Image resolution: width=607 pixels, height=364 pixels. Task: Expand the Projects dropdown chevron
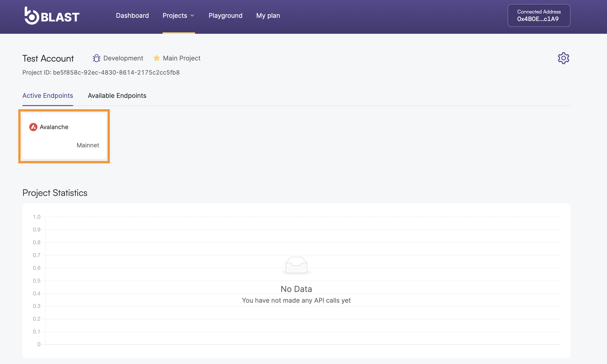pos(192,16)
